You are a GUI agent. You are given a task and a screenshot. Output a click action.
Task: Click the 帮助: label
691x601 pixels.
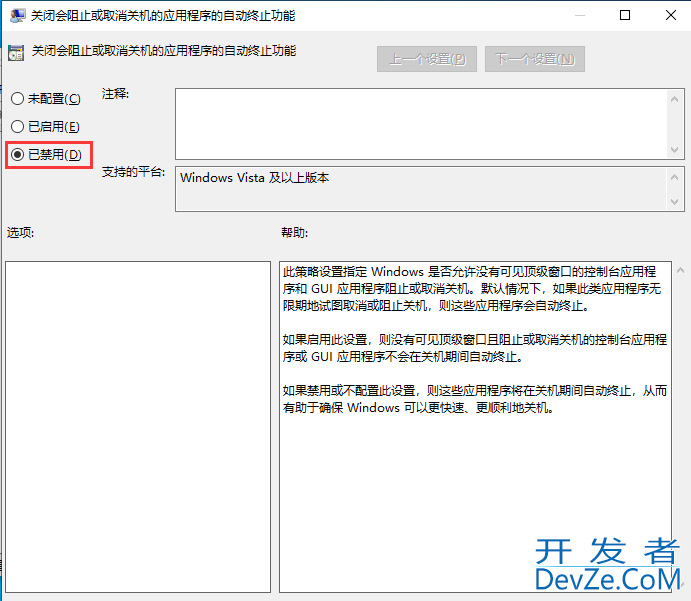pyautogui.click(x=294, y=232)
